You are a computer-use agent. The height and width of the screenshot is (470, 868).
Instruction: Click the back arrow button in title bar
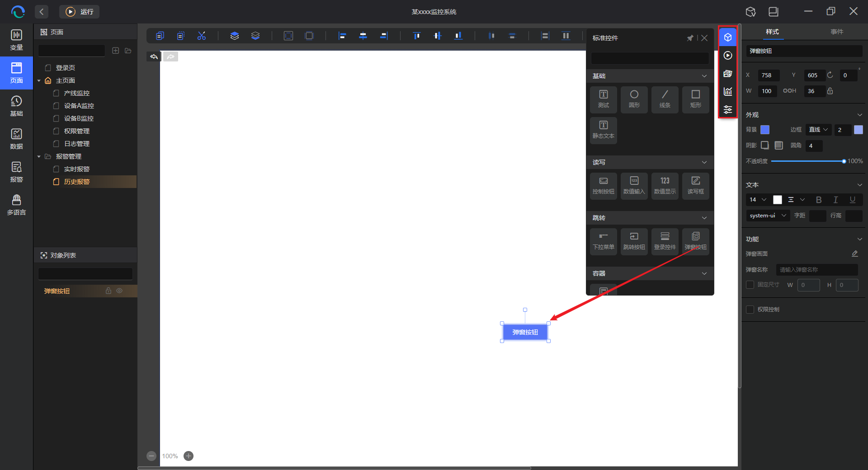(42, 12)
